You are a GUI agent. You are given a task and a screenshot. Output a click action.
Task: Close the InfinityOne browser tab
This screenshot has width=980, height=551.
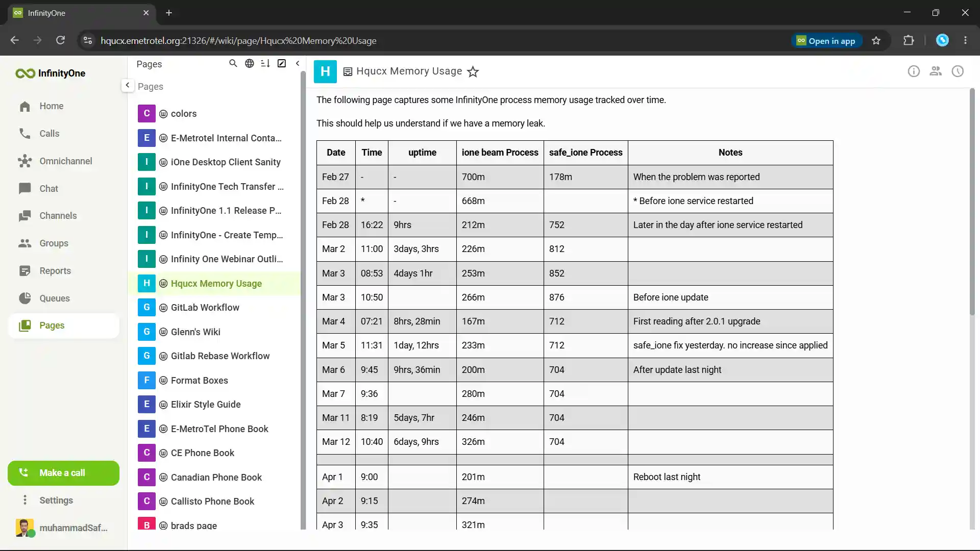[146, 13]
